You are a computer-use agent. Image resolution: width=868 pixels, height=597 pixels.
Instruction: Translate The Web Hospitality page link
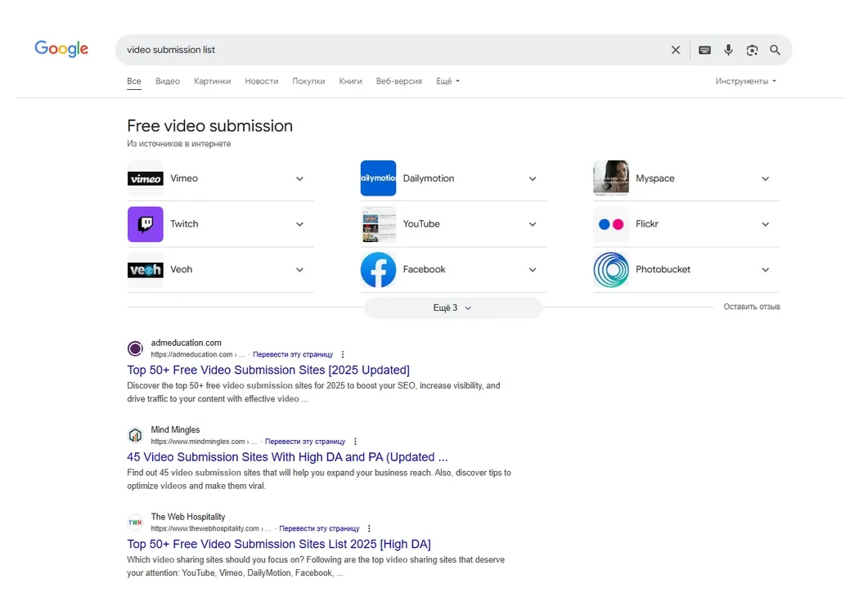tap(319, 528)
